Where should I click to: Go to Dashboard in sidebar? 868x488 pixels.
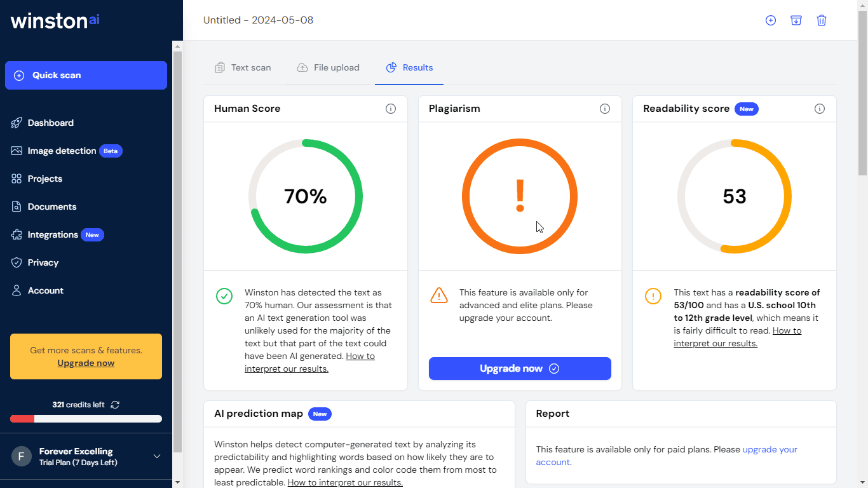click(x=50, y=123)
